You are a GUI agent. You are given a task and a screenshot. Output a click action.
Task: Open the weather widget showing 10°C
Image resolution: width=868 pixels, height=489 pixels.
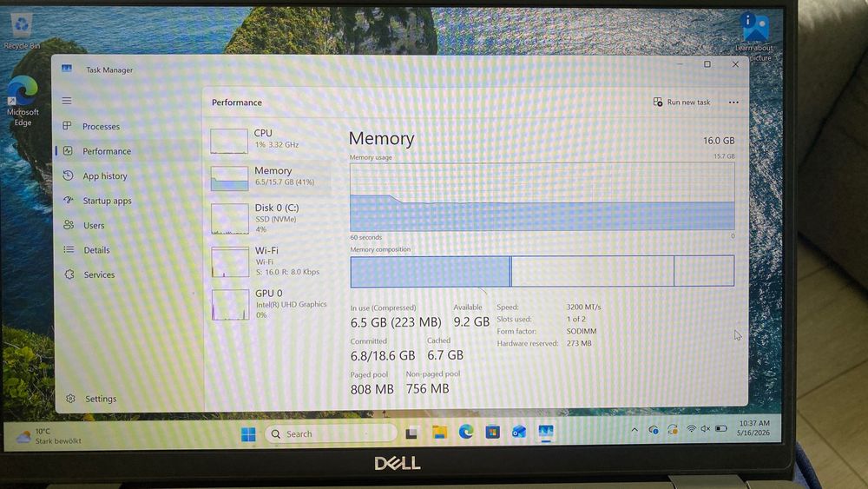48,436
